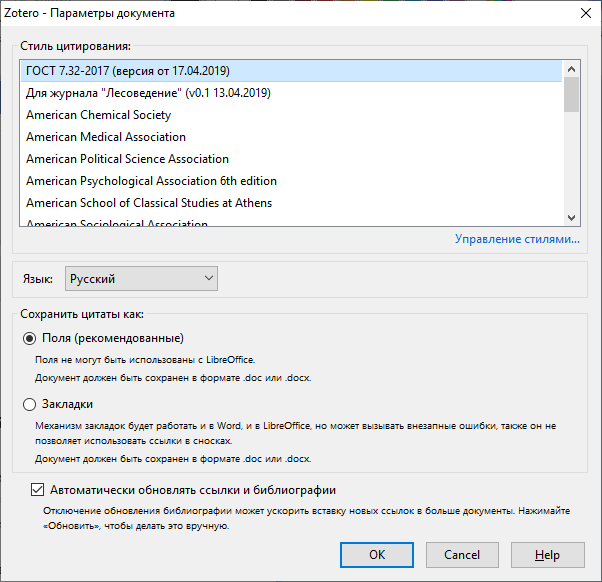The width and height of the screenshot is (602, 582).
Task: Click the style list scroll down arrow
Action: click(571, 218)
